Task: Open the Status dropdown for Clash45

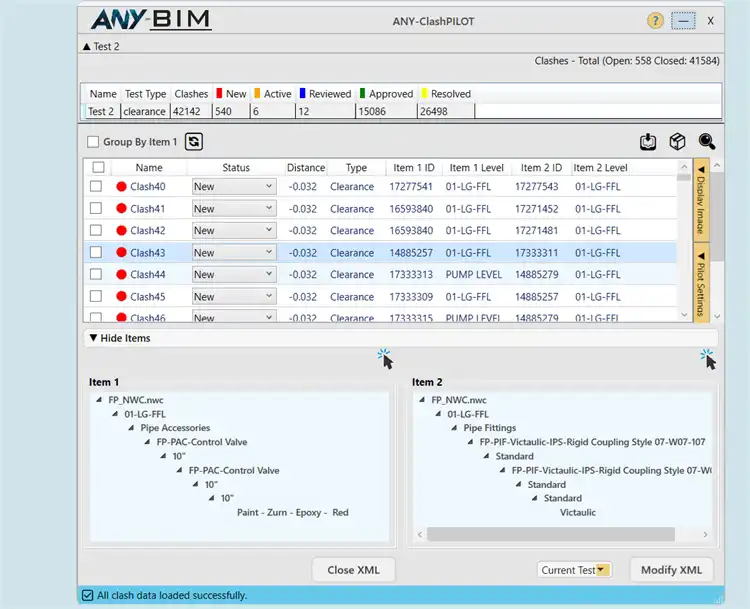Action: pos(234,297)
